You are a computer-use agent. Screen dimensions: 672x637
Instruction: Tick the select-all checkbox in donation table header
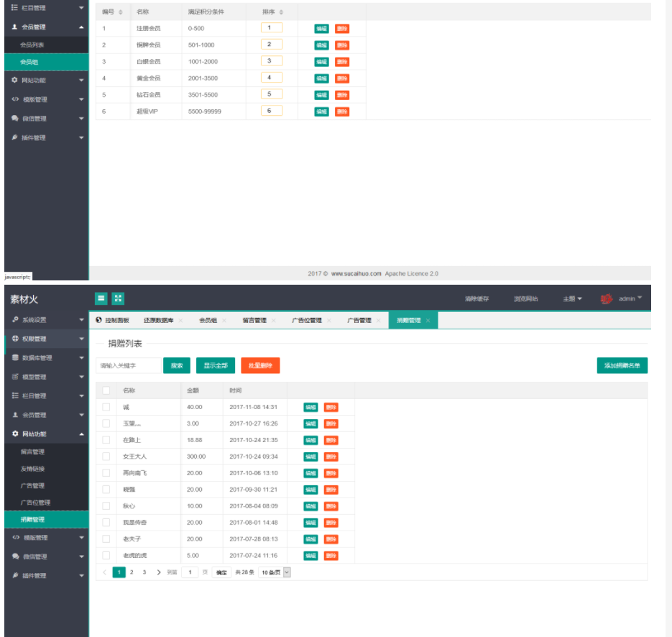[106, 390]
